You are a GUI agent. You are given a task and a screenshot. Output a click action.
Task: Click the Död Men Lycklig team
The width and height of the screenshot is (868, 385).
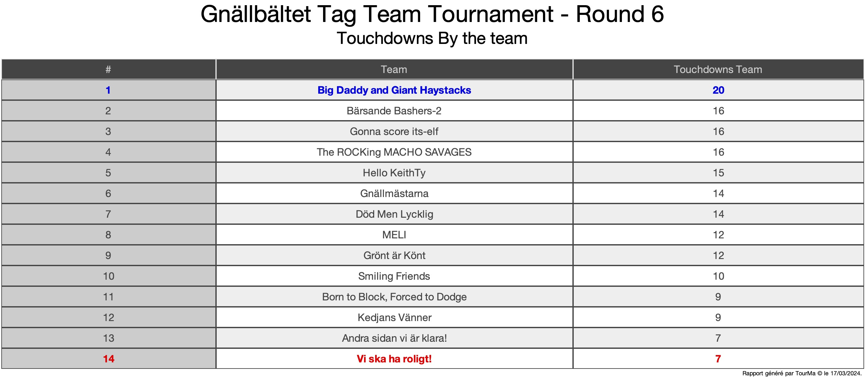tap(394, 214)
